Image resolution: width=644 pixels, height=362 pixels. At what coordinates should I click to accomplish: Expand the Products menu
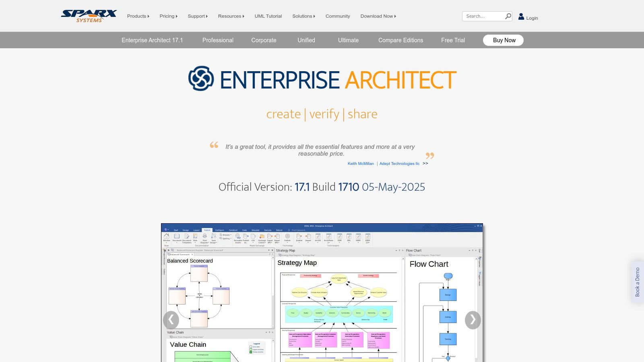138,16
